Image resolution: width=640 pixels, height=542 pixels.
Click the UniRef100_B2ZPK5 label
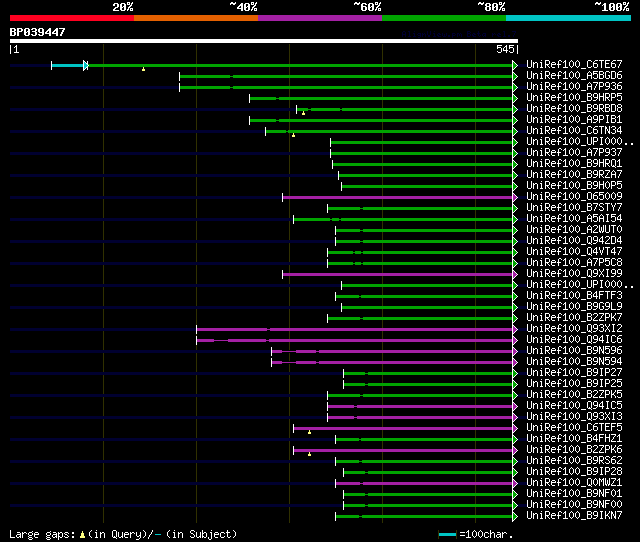[574, 395]
